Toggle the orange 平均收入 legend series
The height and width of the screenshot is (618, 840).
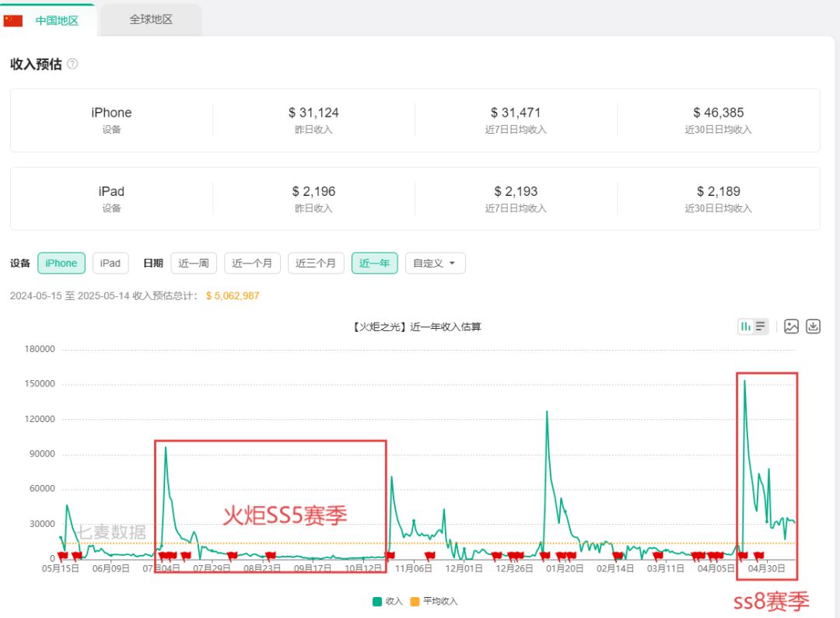click(434, 602)
